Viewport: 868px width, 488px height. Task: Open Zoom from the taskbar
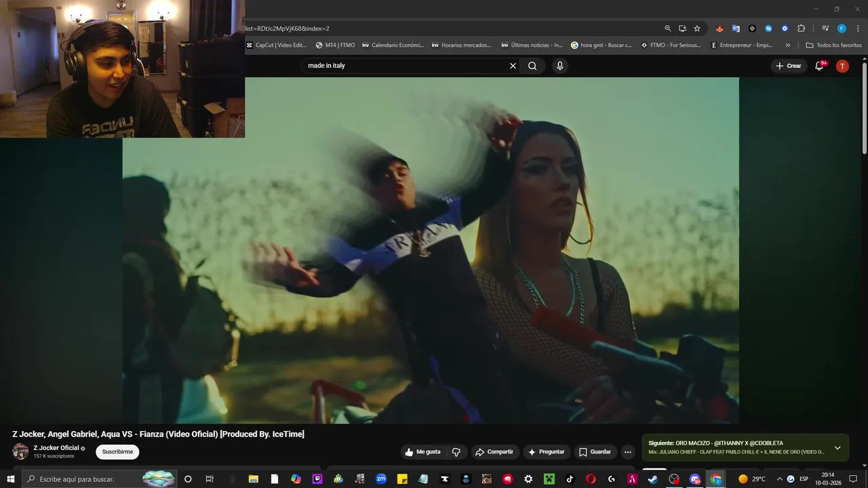click(x=381, y=479)
